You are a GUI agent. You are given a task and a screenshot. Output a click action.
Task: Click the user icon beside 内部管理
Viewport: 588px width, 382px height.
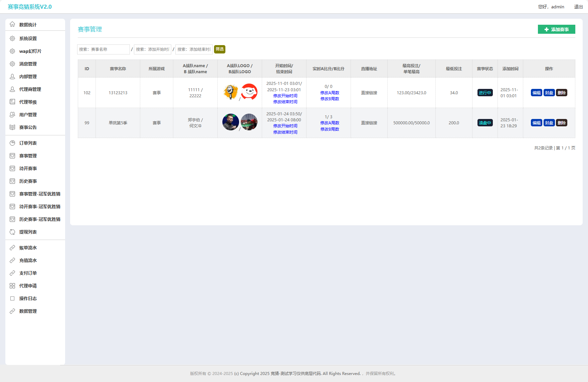(12, 77)
